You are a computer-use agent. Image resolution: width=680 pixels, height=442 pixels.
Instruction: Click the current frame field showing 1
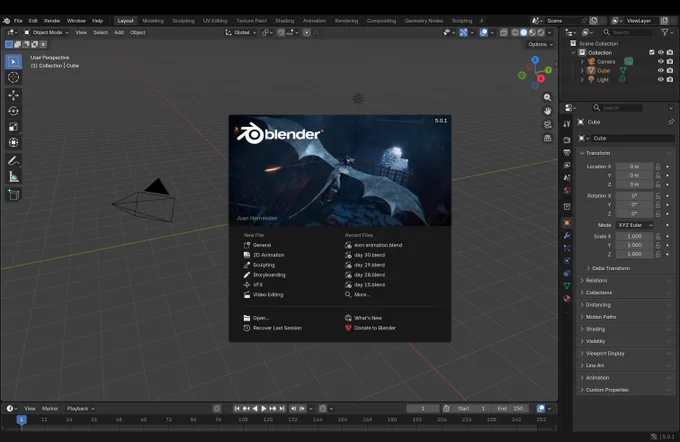tap(423, 409)
